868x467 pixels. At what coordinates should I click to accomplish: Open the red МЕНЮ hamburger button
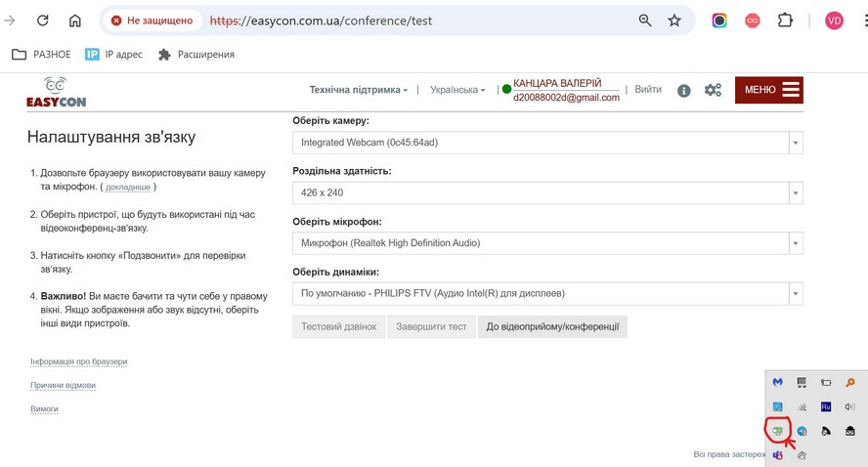click(x=768, y=90)
